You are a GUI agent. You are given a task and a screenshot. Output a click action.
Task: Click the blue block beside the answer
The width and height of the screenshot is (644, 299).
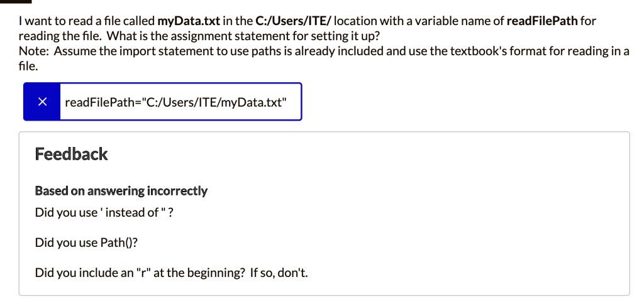click(x=42, y=102)
